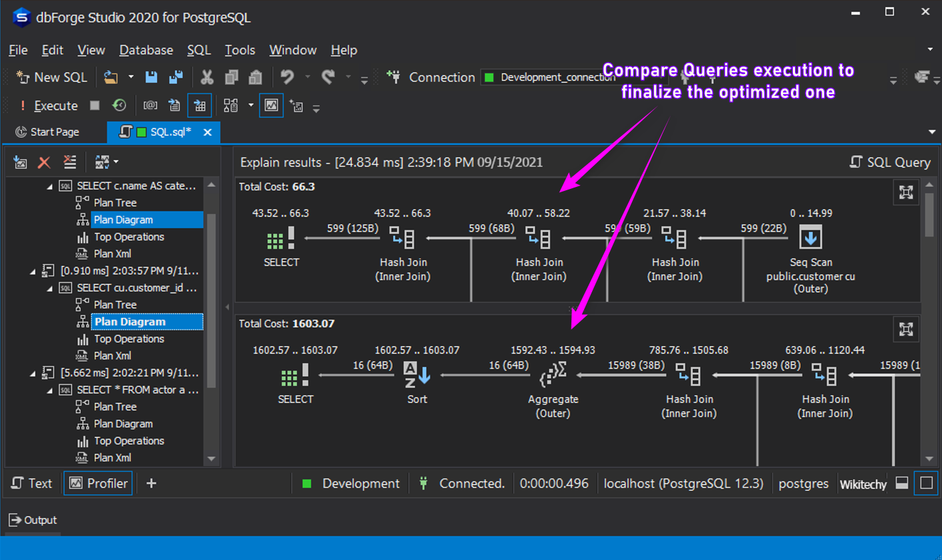This screenshot has height=560, width=942.
Task: Maximize the top plan diagram pane
Action: coord(905,192)
